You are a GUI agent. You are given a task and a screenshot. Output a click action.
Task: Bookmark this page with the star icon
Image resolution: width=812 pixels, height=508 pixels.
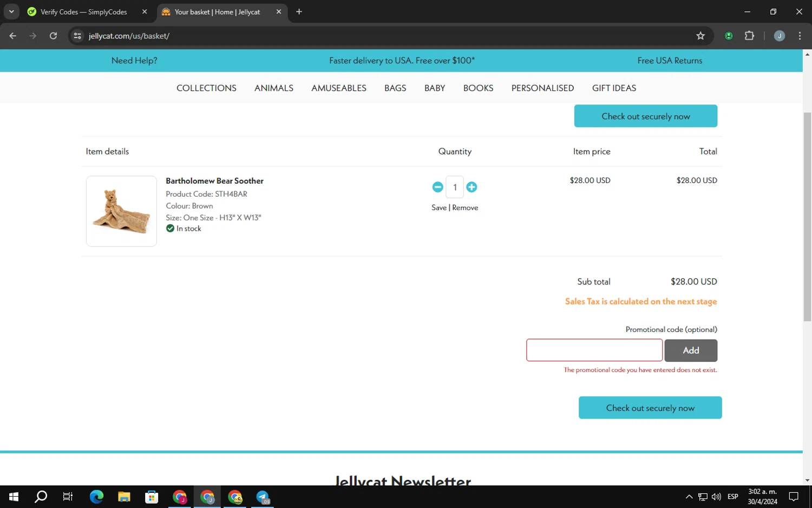(x=700, y=36)
